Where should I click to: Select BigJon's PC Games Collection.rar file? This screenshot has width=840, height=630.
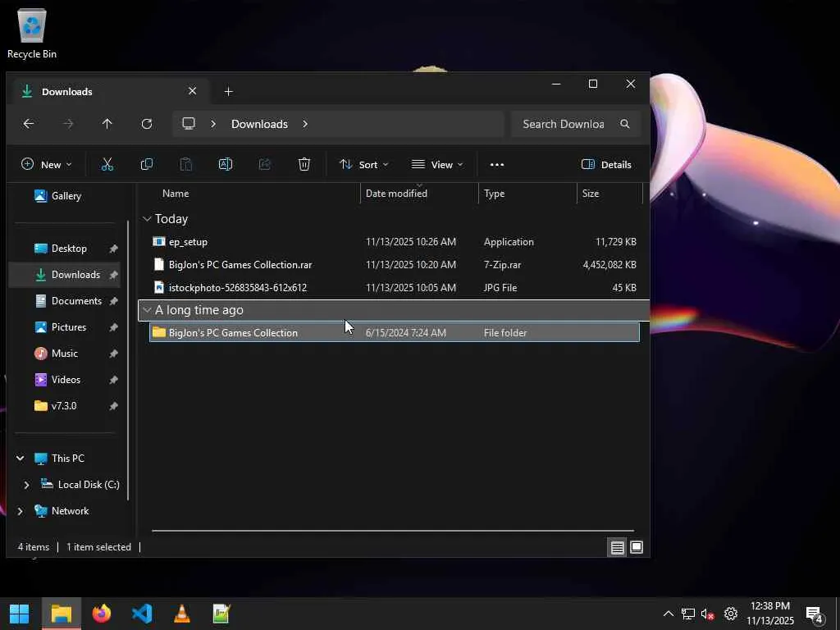coord(395,265)
